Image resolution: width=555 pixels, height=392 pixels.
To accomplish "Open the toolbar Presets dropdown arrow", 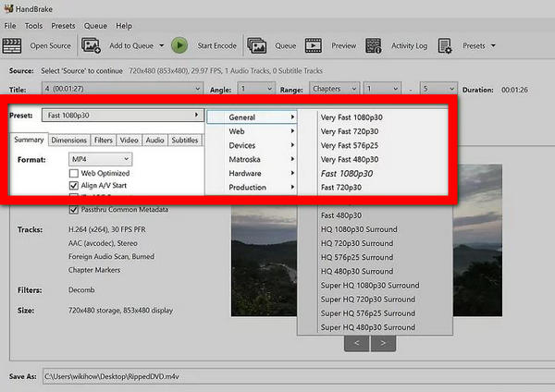I will (x=493, y=45).
